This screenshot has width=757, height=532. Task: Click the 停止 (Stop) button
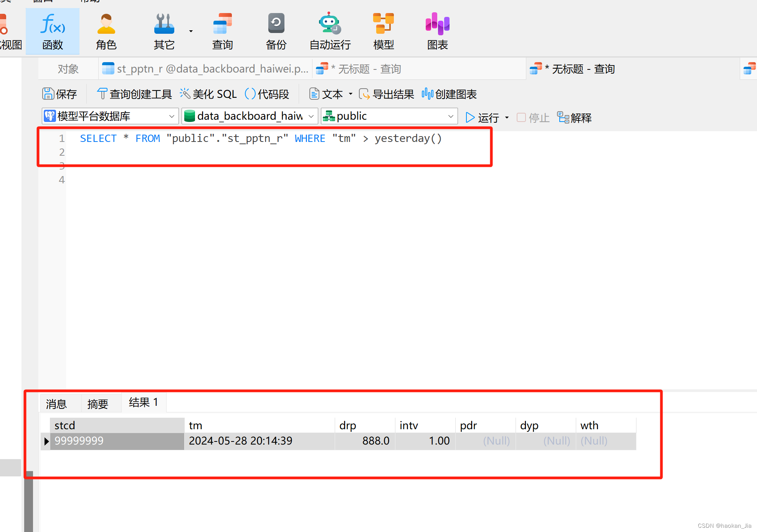[x=533, y=117]
